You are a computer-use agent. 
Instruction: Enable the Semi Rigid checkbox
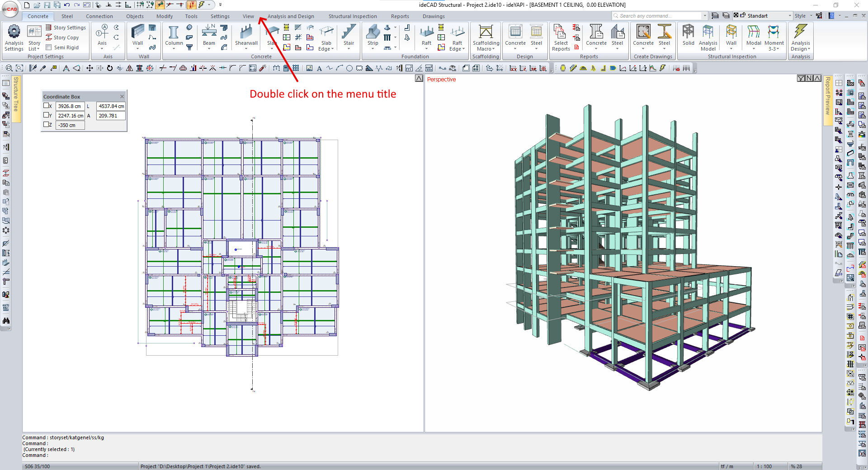[x=49, y=47]
